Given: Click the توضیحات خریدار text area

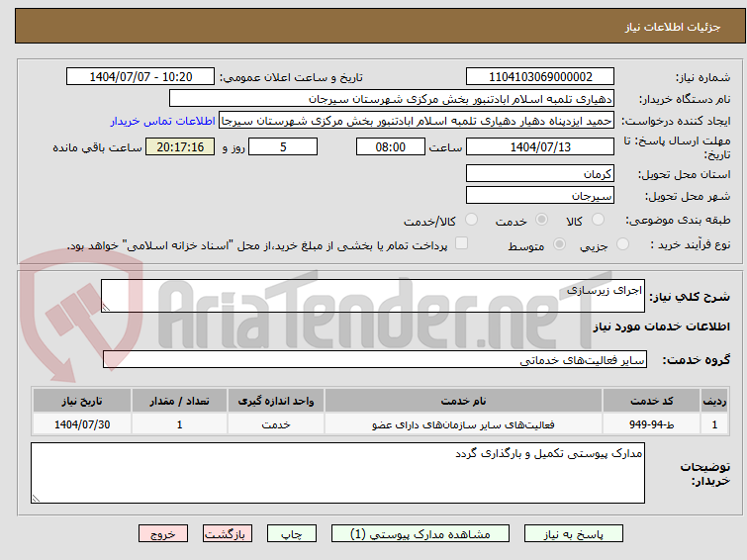Looking at the screenshot, I should tap(337, 473).
